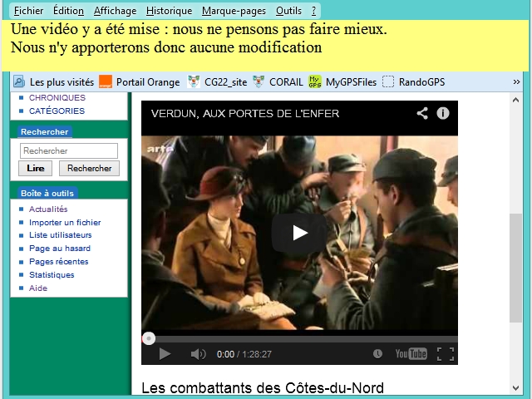Click the Orange logo bookmark icon
Screen dimensions: 532x399
(106, 81)
